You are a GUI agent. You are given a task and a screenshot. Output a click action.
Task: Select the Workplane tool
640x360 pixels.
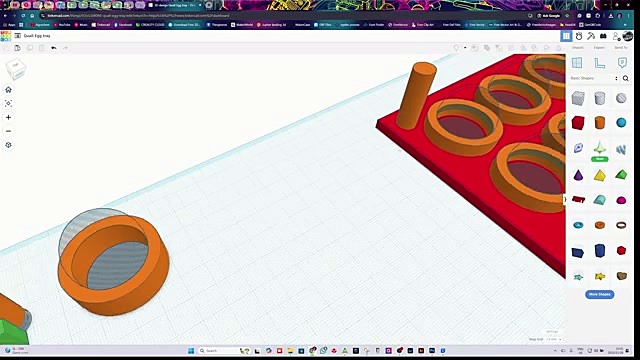[577, 63]
